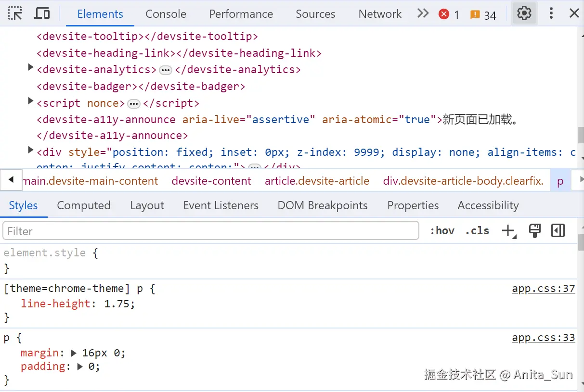Viewport: 584px width, 392px height.
Task: Open the app.css:37 source link
Action: (543, 289)
